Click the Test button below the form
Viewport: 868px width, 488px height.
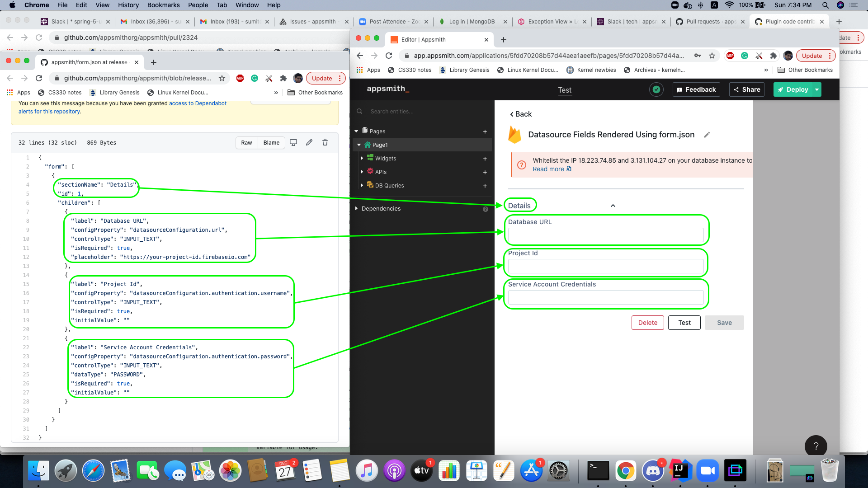pos(684,323)
